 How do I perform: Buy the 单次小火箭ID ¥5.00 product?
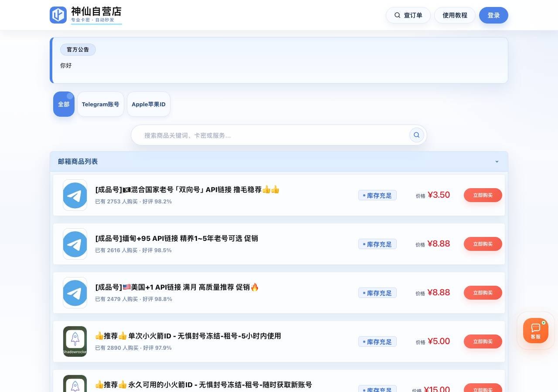click(x=483, y=341)
